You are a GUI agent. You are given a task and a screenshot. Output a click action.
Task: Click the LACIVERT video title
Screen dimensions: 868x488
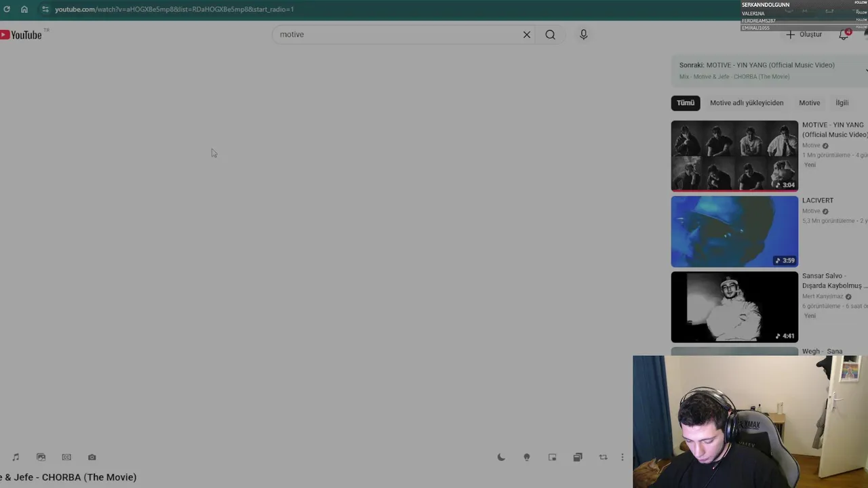click(x=818, y=201)
